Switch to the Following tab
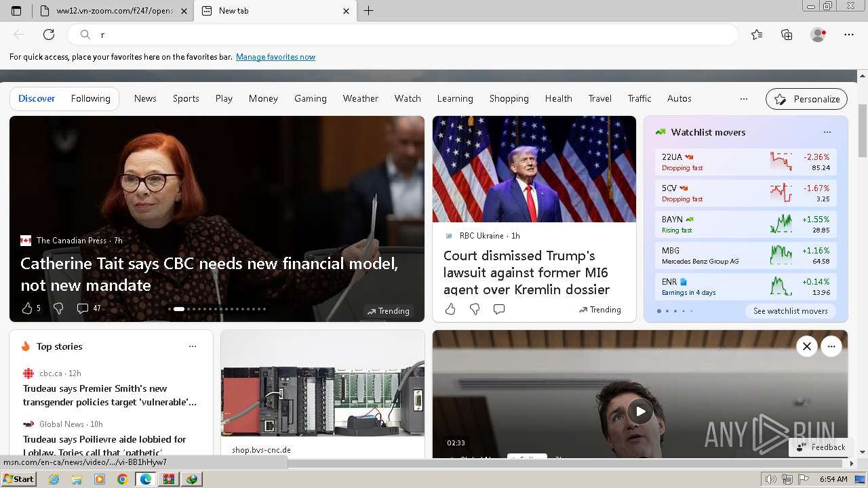 (90, 99)
